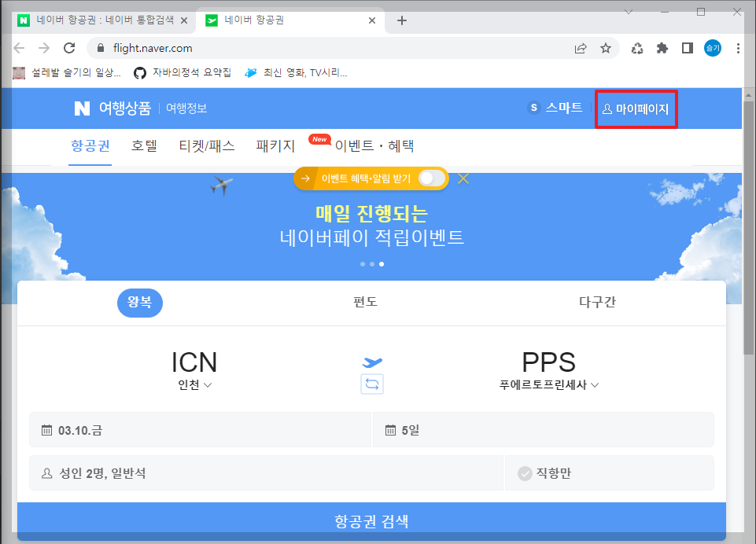Open Chrome's three-dot menu
The height and width of the screenshot is (544, 756).
(x=738, y=48)
